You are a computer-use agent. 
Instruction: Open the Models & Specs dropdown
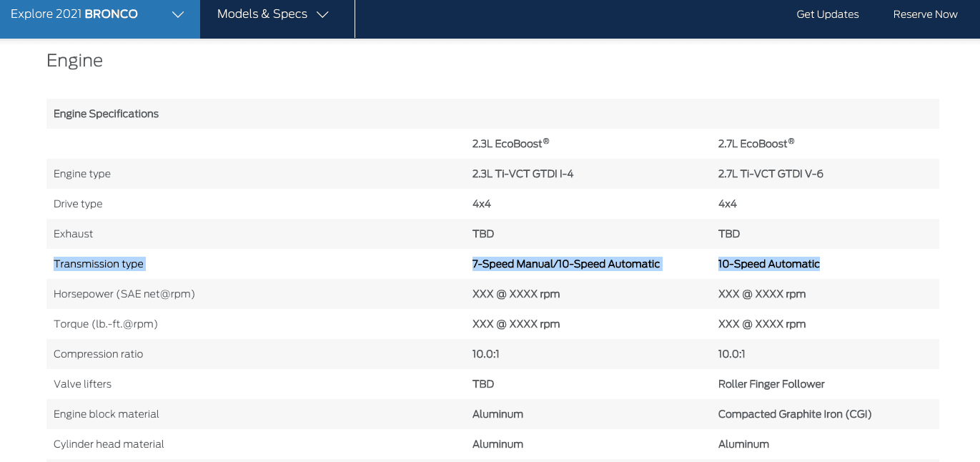[x=273, y=14]
